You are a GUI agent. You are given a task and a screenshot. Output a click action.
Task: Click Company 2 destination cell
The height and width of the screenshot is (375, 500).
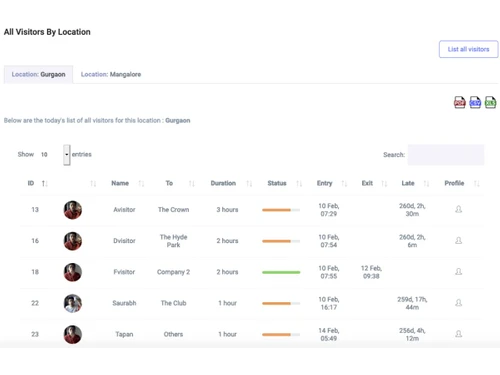click(x=173, y=272)
